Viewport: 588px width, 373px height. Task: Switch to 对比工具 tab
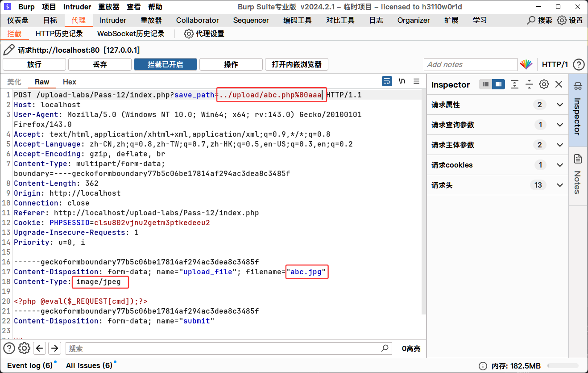(x=340, y=21)
